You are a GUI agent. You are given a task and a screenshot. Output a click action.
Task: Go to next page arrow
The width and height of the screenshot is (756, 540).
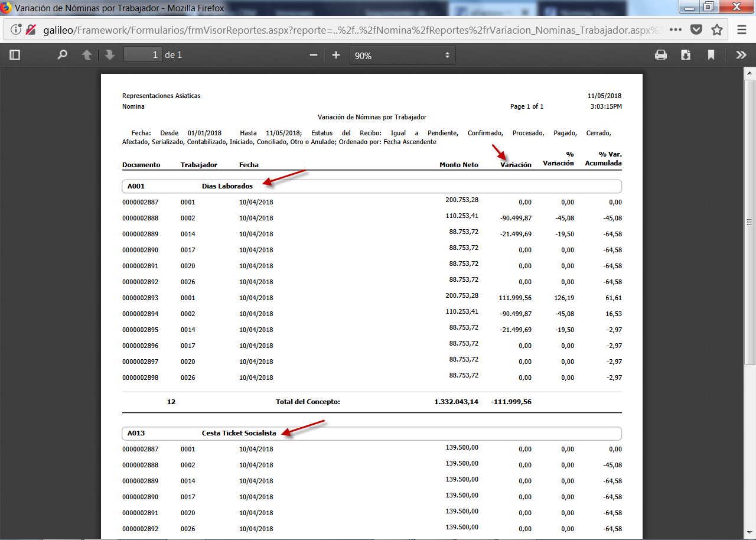109,55
